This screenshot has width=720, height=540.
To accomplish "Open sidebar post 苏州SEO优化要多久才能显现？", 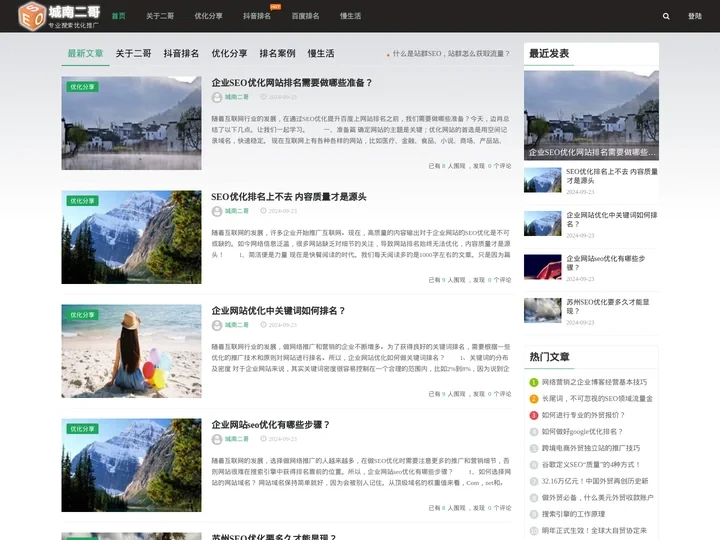I will coord(608,306).
